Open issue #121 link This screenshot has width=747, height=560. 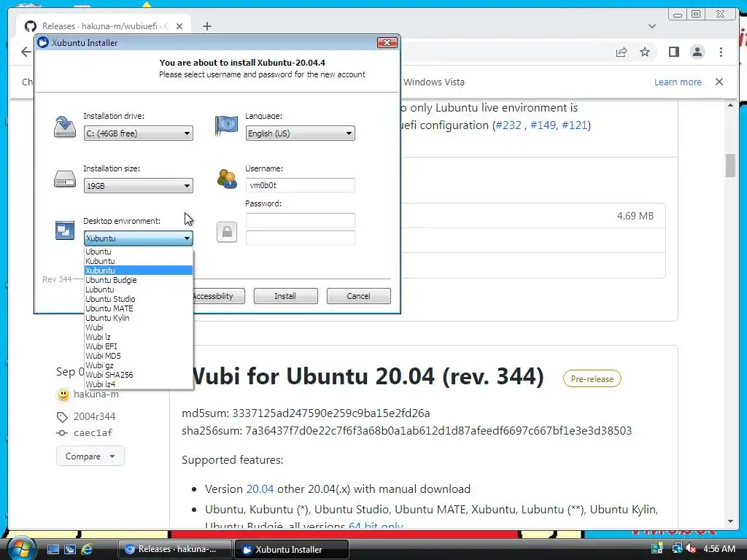click(x=574, y=125)
